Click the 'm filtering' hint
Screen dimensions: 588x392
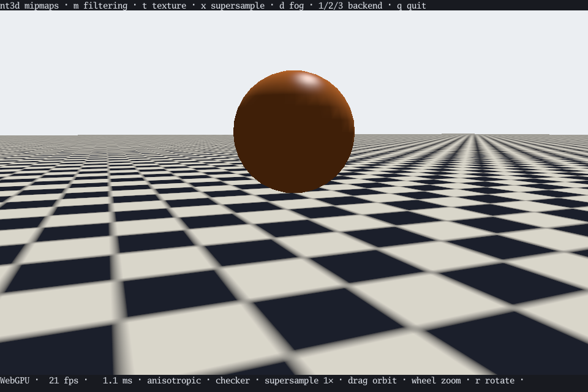100,6
